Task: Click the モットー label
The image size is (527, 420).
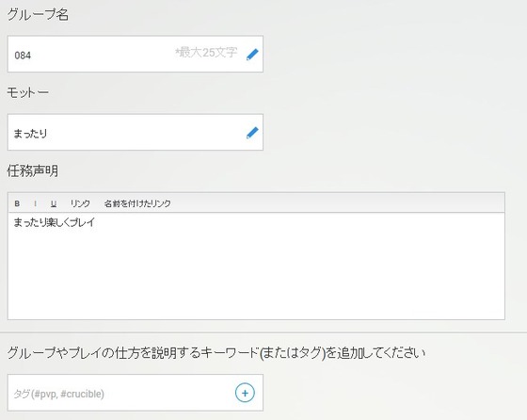Action: pos(27,92)
